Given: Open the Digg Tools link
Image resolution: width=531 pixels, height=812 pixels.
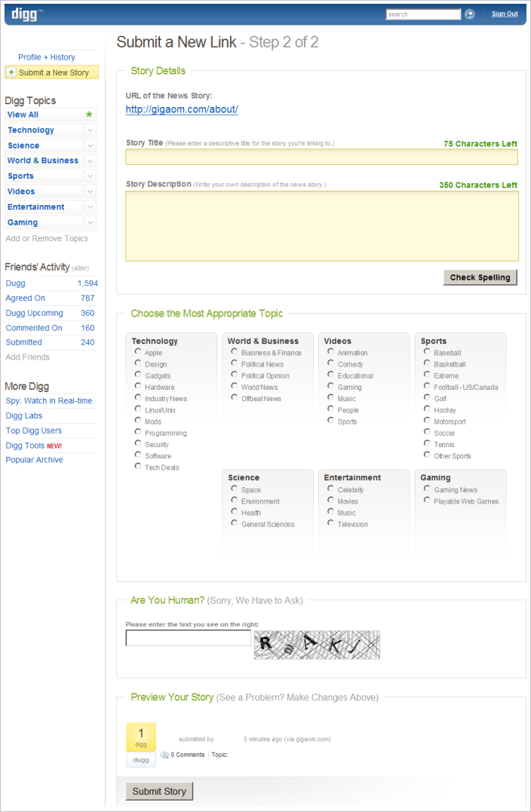Looking at the screenshot, I should 26,446.
